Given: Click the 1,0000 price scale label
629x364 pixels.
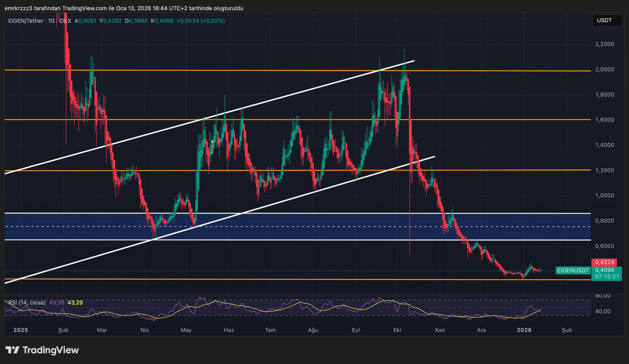Looking at the screenshot, I should click(x=604, y=196).
